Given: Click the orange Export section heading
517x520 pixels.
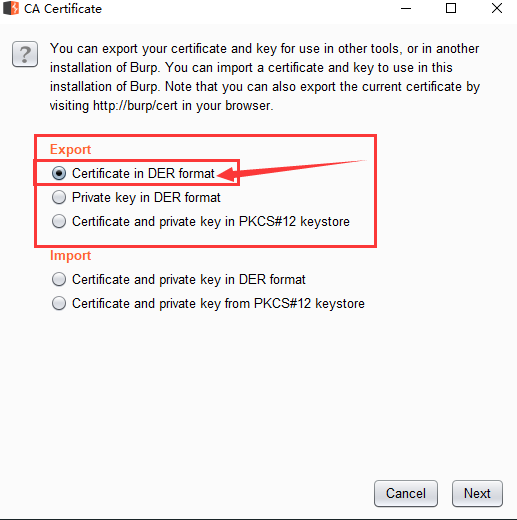Looking at the screenshot, I should pos(70,150).
